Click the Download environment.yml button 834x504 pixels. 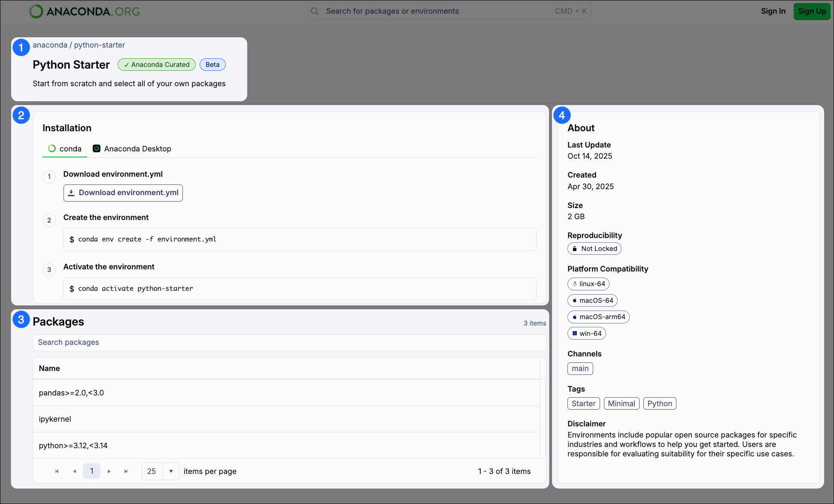pos(123,193)
